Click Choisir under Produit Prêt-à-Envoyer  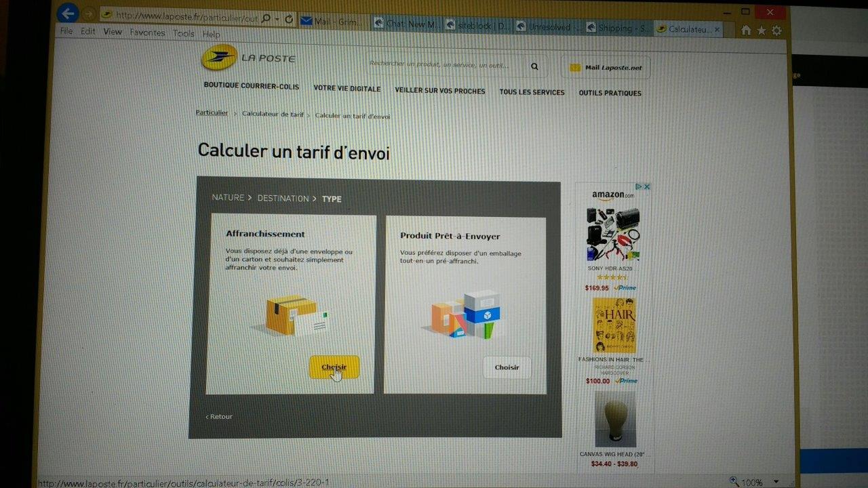[x=507, y=367]
